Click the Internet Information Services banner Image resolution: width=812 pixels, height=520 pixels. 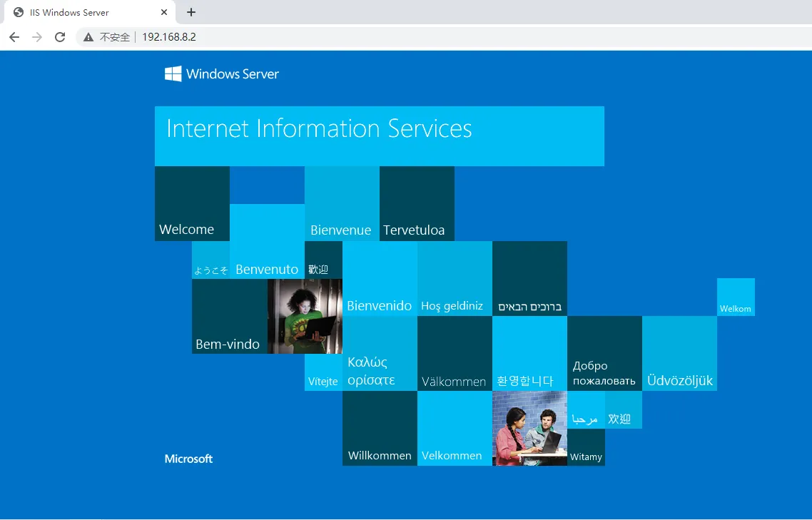click(379, 136)
